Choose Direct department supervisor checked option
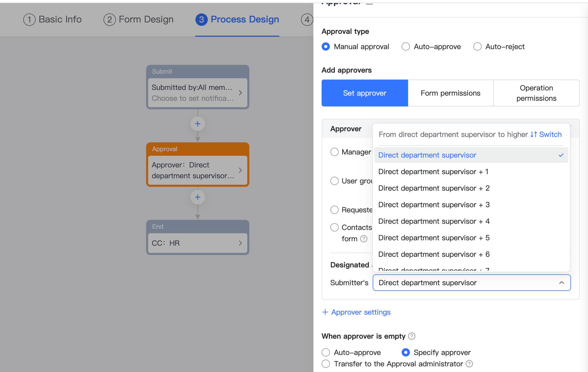The image size is (588, 372). tap(471, 155)
